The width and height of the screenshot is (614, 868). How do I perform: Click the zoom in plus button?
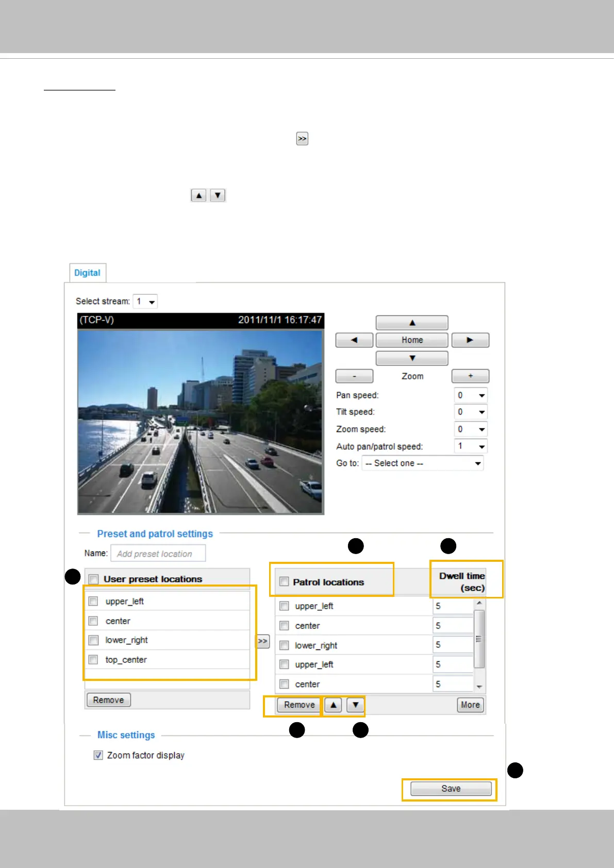pyautogui.click(x=470, y=376)
